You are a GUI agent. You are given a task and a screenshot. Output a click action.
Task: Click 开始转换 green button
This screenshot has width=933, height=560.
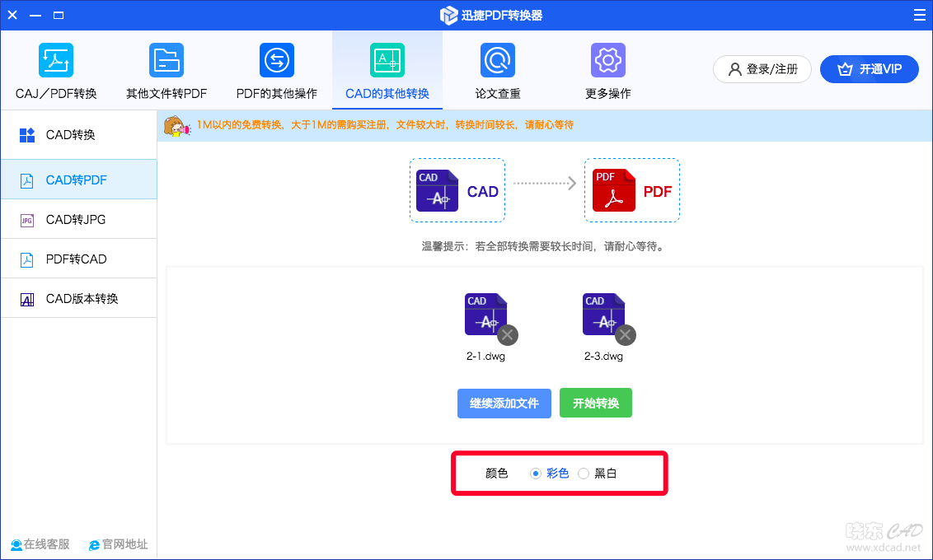[596, 404]
